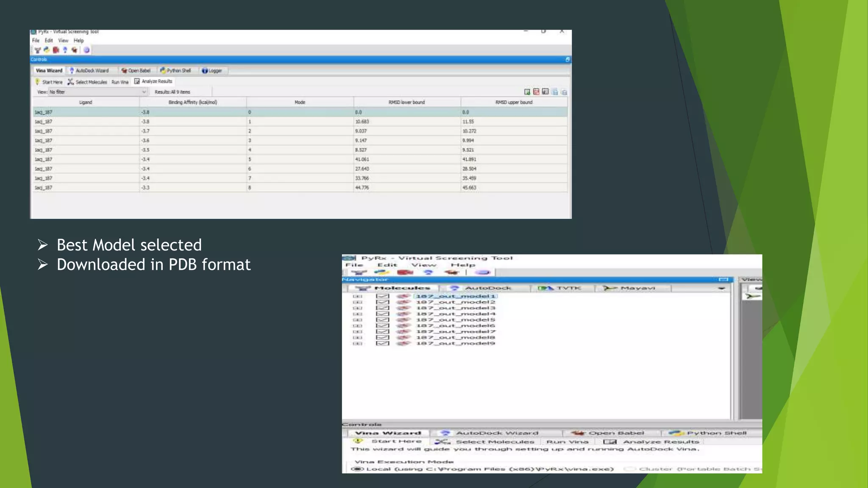Click the molecule load icon in top PyRx toolbar
Viewport: 868px width, 488px height.
point(37,50)
